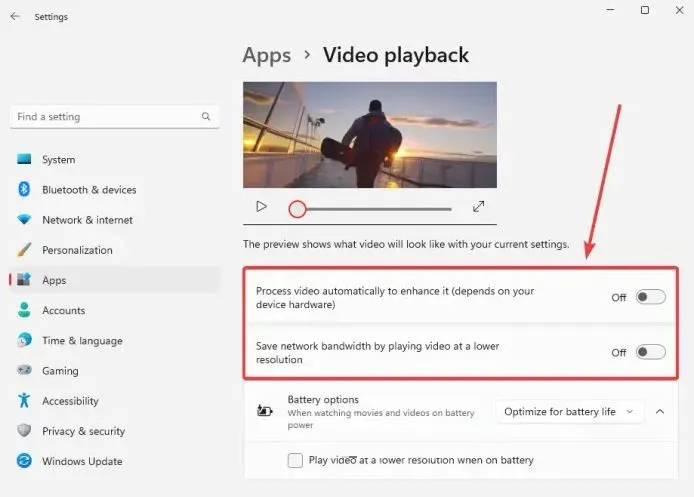Turn on save network bandwidth toggle
The width and height of the screenshot is (694, 497).
coord(650,352)
